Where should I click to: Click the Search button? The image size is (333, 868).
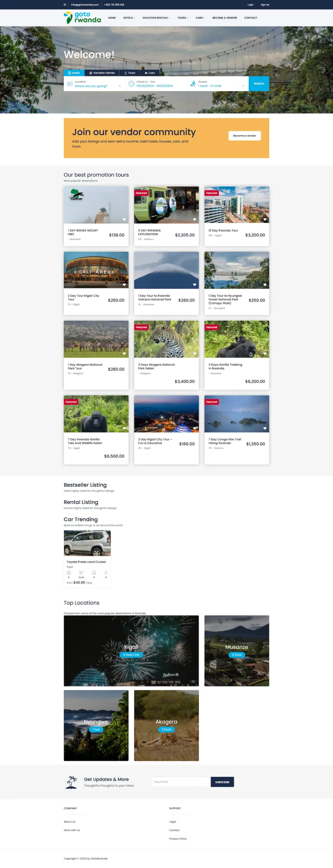tap(259, 84)
